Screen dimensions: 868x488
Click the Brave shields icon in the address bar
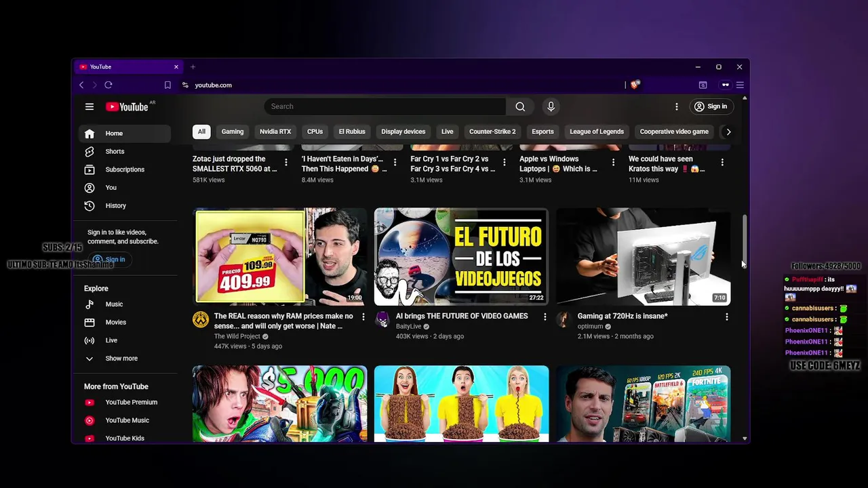tap(635, 85)
